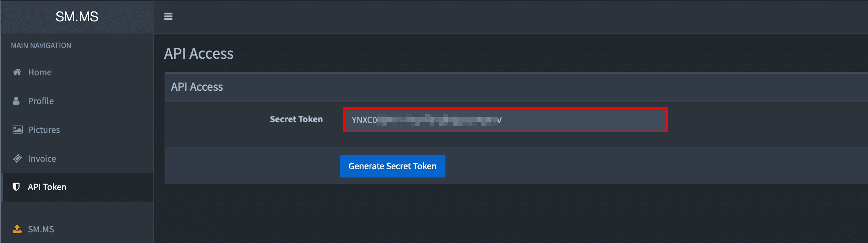The height and width of the screenshot is (243, 868).
Task: Click the SM.MS logo in the header
Action: coord(77,17)
